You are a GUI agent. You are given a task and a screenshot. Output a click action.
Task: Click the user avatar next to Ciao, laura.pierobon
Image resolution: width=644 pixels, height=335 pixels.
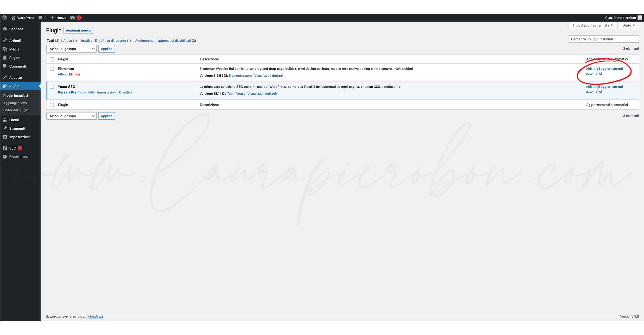[x=640, y=18]
